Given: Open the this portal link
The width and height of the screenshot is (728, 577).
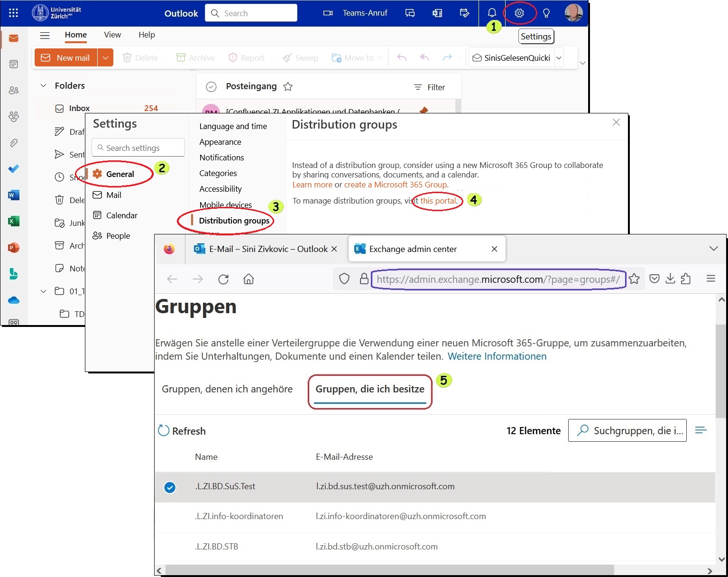Looking at the screenshot, I should (x=438, y=201).
